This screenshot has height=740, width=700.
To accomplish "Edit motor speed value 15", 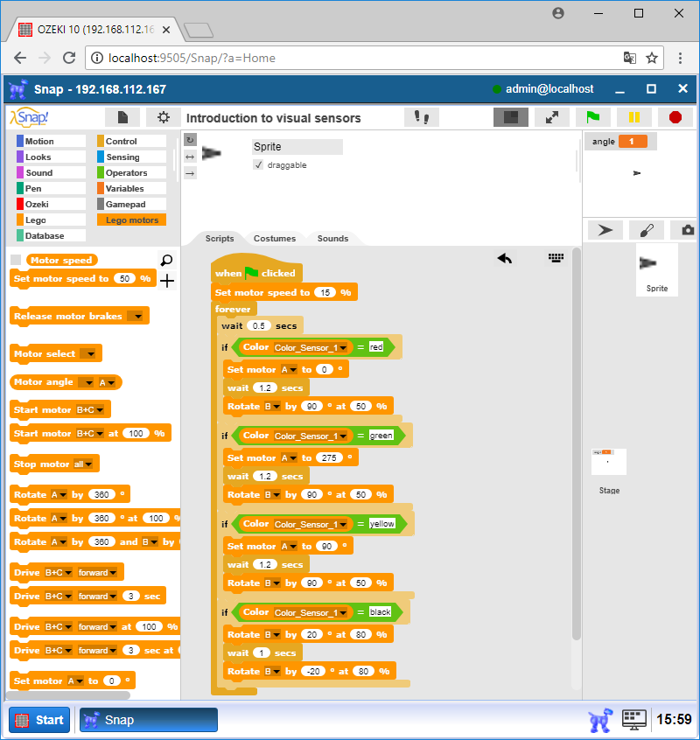I will [x=325, y=293].
